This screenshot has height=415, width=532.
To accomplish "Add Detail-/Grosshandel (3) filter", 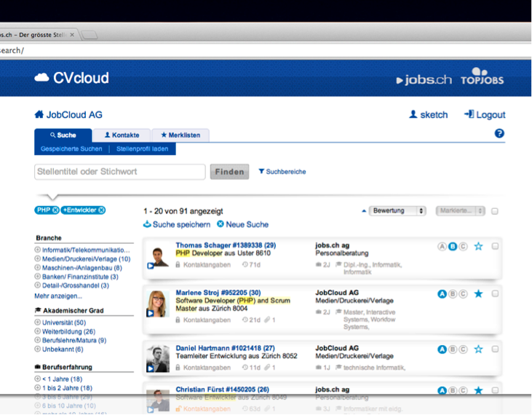I will point(72,285).
